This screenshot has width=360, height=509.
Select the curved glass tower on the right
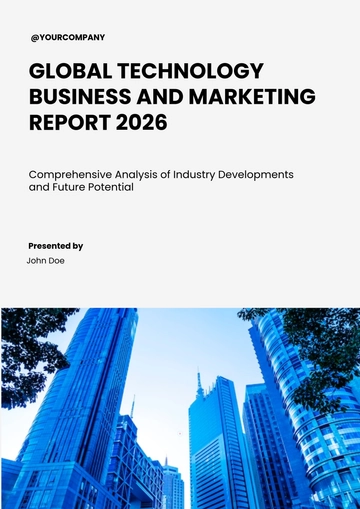[320, 417]
